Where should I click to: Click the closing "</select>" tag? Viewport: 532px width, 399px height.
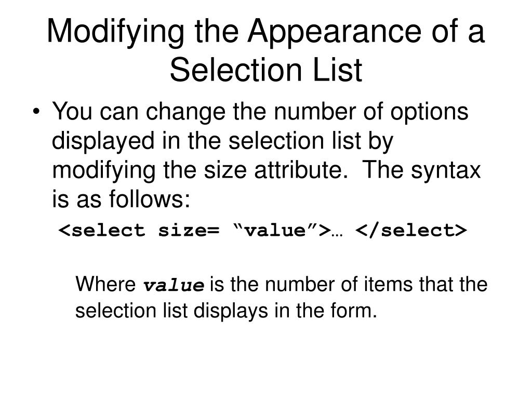411,230
